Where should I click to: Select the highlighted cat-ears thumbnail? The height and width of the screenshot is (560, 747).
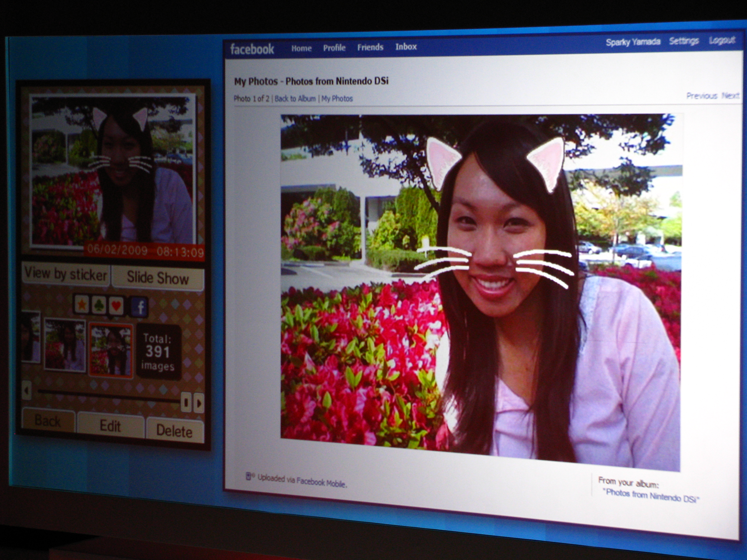click(x=111, y=350)
